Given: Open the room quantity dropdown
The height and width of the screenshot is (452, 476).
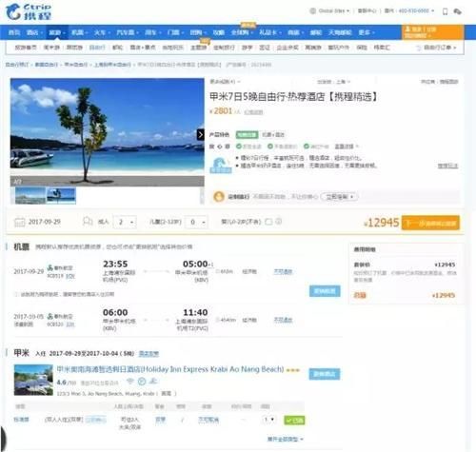Looking at the screenshot, I should coord(268,420).
